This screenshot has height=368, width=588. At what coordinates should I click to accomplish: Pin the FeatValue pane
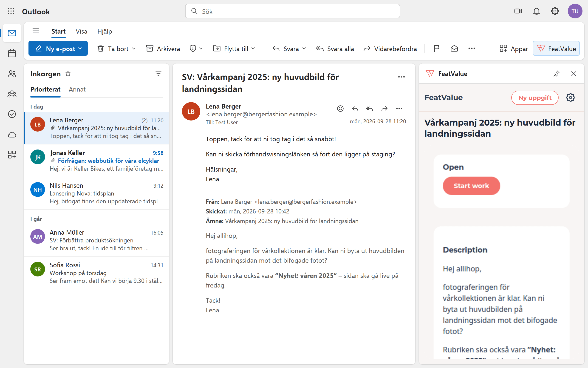pyautogui.click(x=556, y=74)
